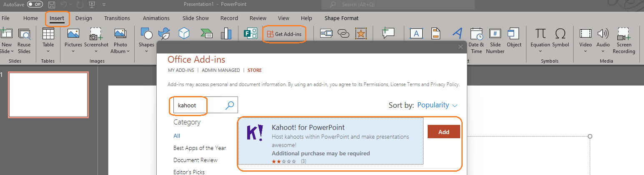
Task: Switch to the Home tab
Action: [x=30, y=18]
